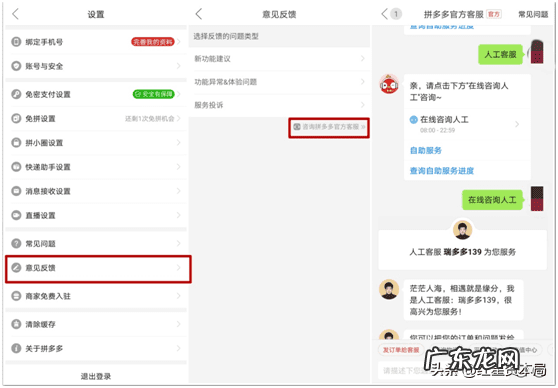The image size is (558, 388).
Task: Click the 清除缓存 icon
Action: pyautogui.click(x=16, y=324)
